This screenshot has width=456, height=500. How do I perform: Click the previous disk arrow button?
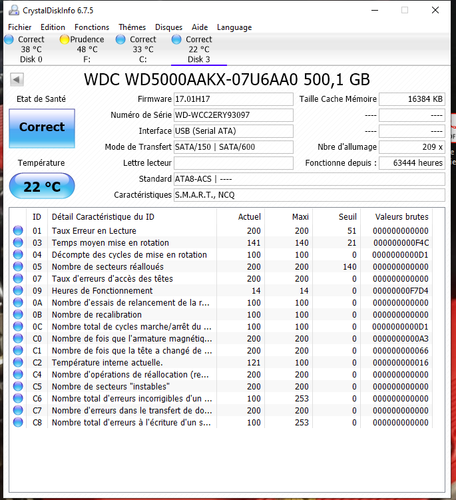click(17, 80)
